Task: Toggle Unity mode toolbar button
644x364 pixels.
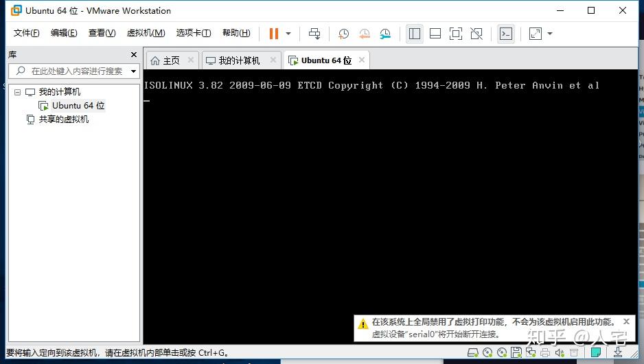Action: click(x=476, y=34)
